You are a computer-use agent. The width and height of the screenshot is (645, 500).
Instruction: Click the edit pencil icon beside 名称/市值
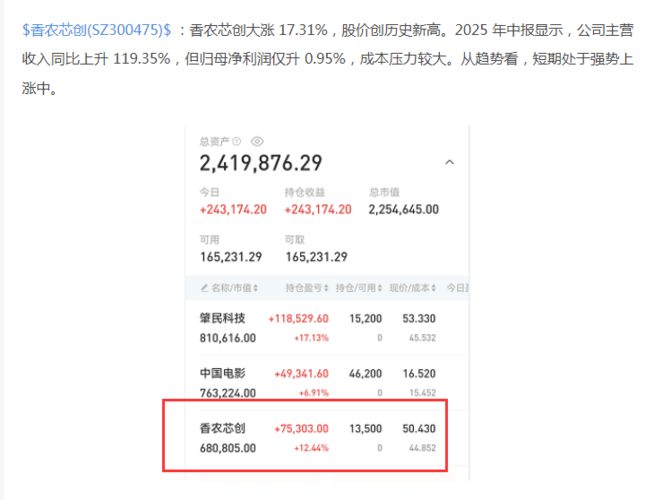tap(204, 288)
